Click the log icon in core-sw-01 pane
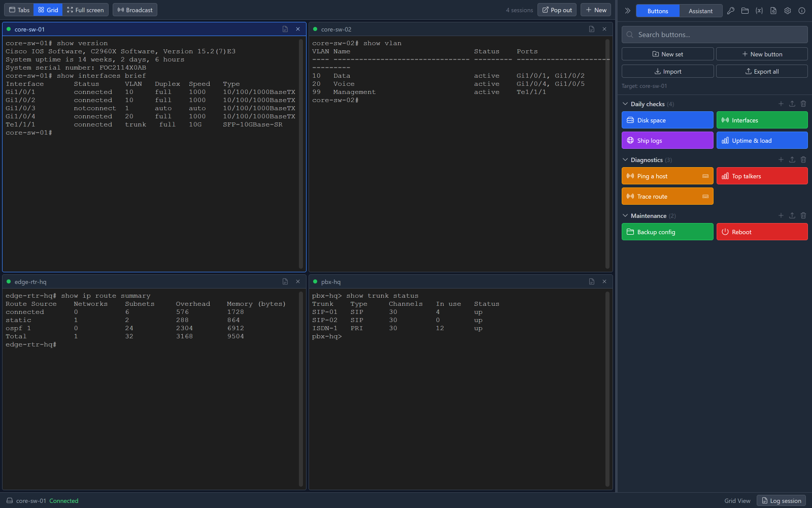Image resolution: width=812 pixels, height=508 pixels. 285,29
